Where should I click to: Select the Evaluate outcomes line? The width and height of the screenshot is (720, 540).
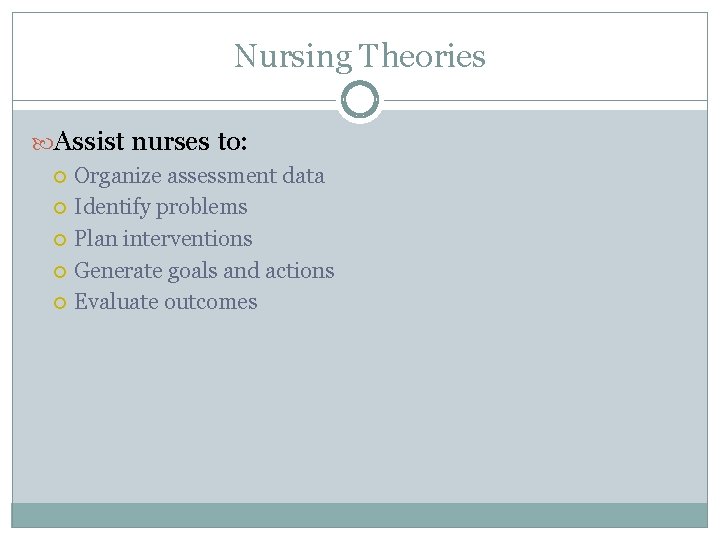(166, 302)
